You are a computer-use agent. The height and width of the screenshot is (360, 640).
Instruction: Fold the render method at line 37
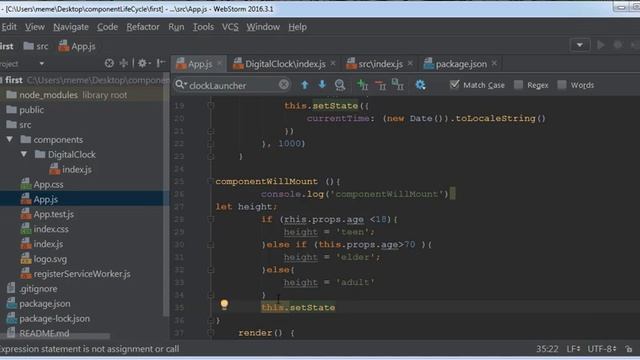[x=211, y=333]
